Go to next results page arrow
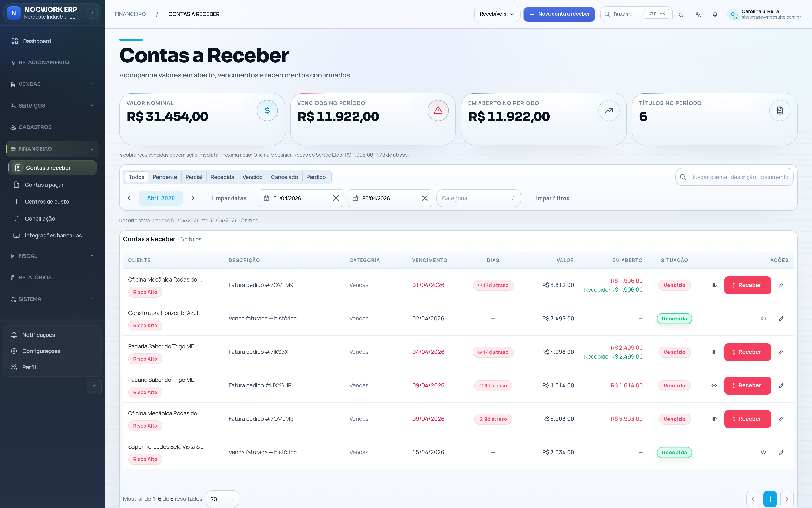This screenshot has width=812, height=508. tap(787, 499)
